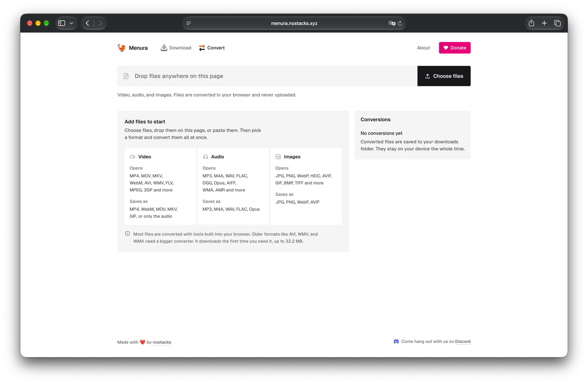Show the tab overview icon
This screenshot has width=588, height=384.
click(x=557, y=23)
